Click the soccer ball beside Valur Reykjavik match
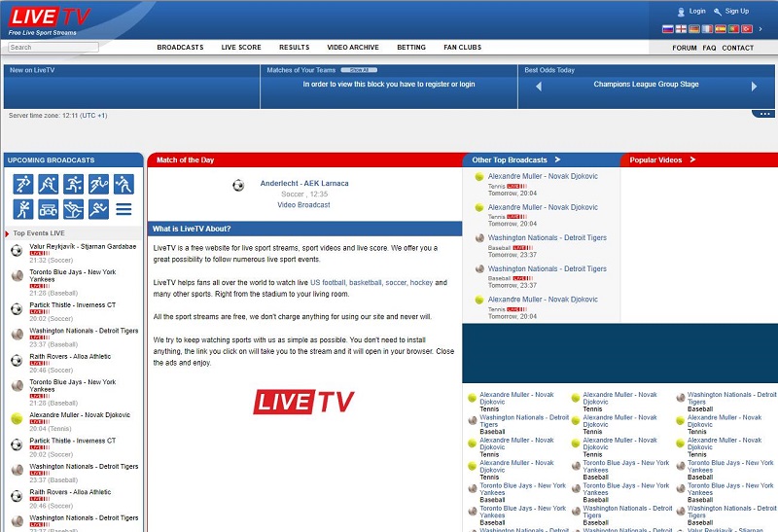778x532 pixels. [17, 251]
